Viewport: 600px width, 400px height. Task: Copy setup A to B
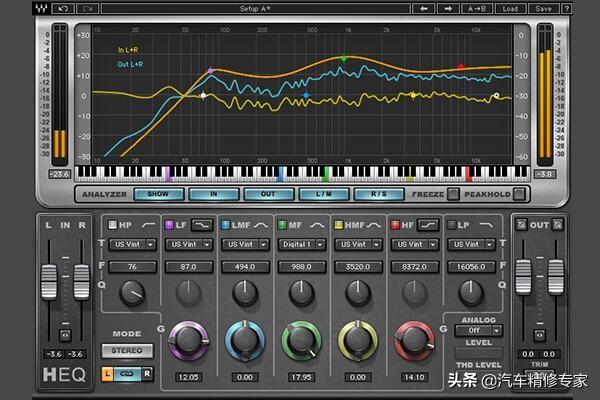point(477,8)
